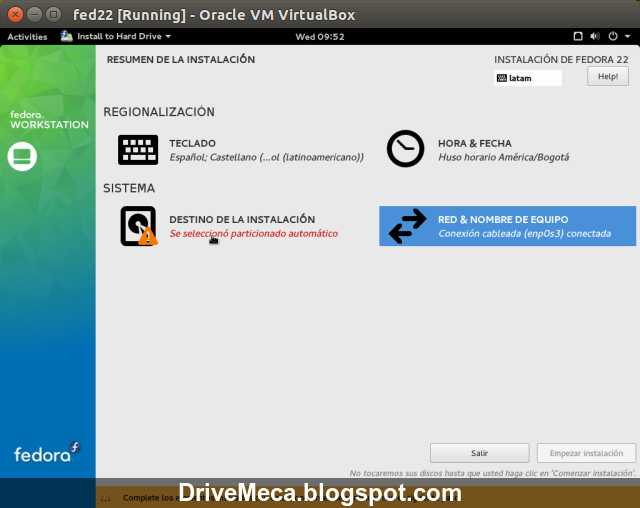Image resolution: width=640 pixels, height=508 pixels.
Task: Click the screen icon in the top bar
Action: (578, 36)
